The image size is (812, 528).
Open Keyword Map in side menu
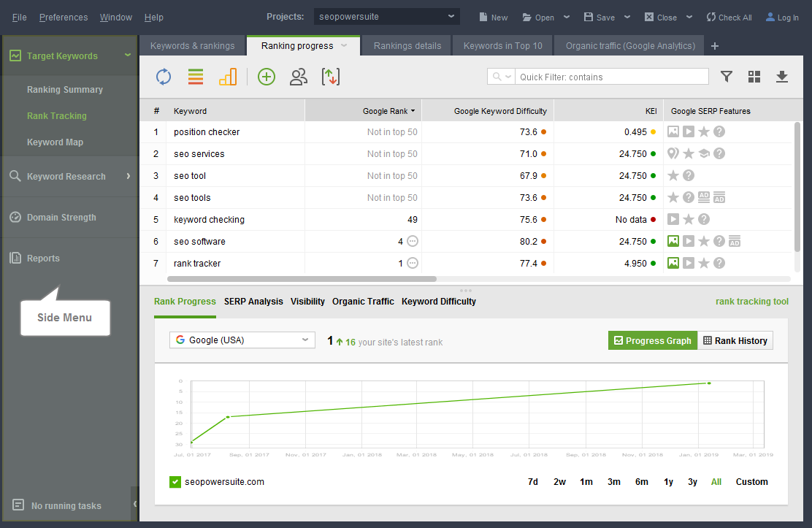(55, 142)
